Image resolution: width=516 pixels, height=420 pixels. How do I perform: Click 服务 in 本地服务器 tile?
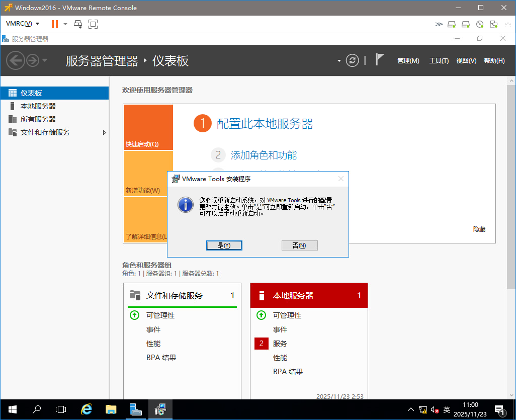coord(280,344)
